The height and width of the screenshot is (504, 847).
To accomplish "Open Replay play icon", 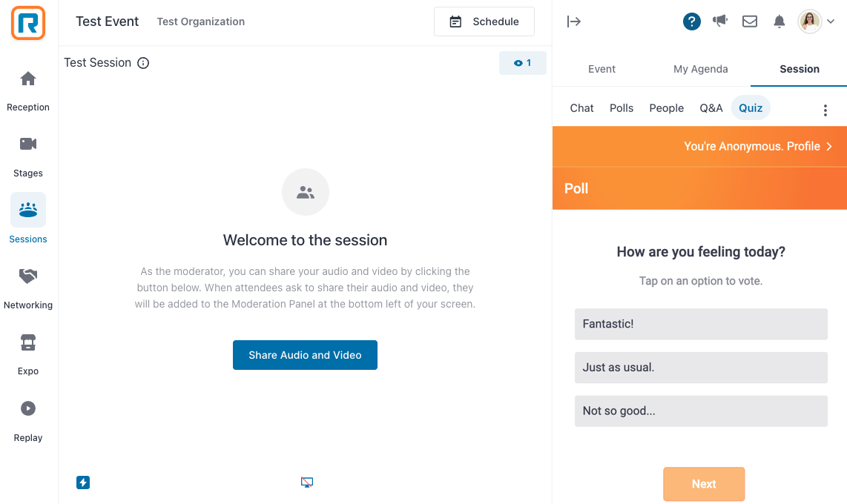I will tap(28, 408).
